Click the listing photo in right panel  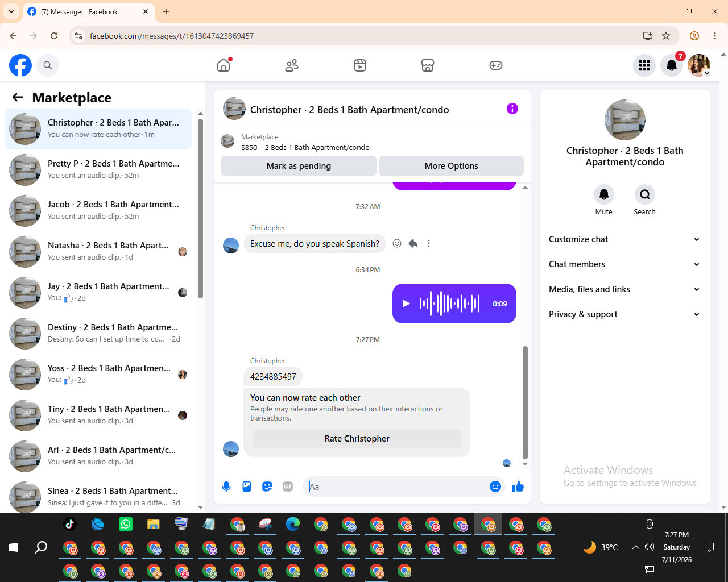point(625,120)
